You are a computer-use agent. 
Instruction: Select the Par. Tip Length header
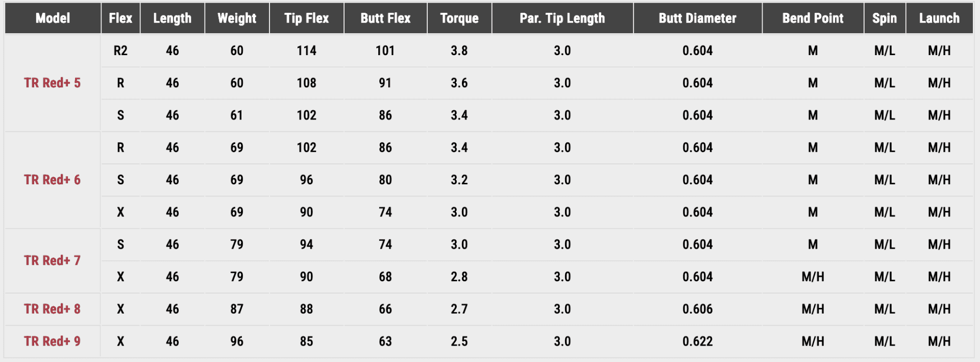click(562, 18)
